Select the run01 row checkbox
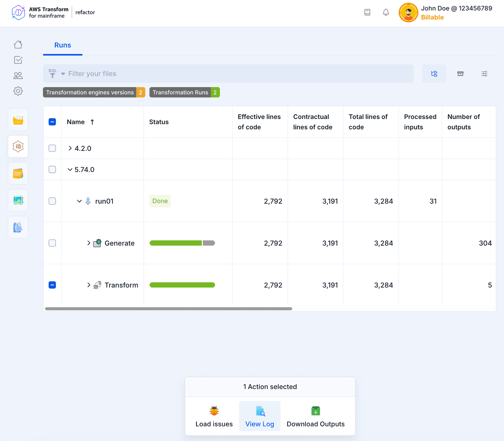This screenshot has height=441, width=504. coord(52,201)
